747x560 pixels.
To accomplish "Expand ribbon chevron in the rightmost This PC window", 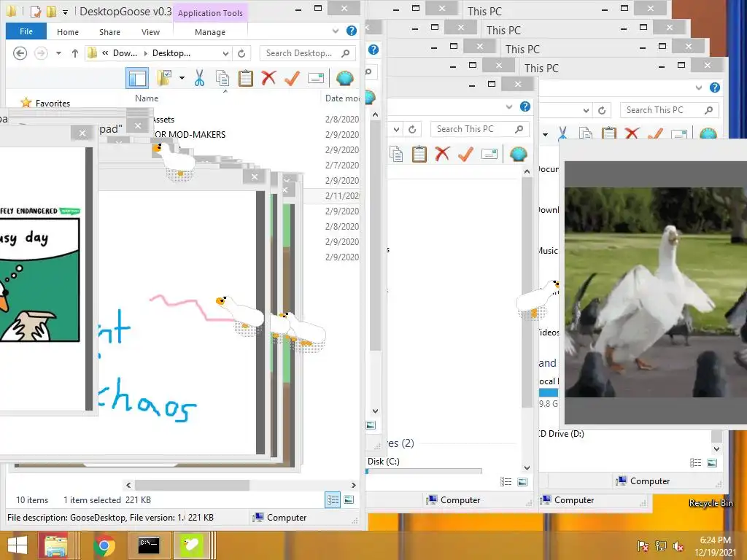I will tap(698, 87).
